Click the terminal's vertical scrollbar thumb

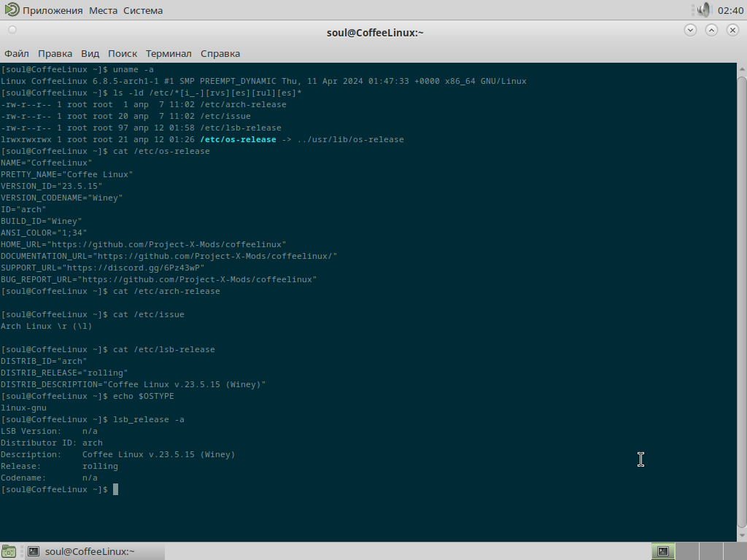[x=742, y=301]
